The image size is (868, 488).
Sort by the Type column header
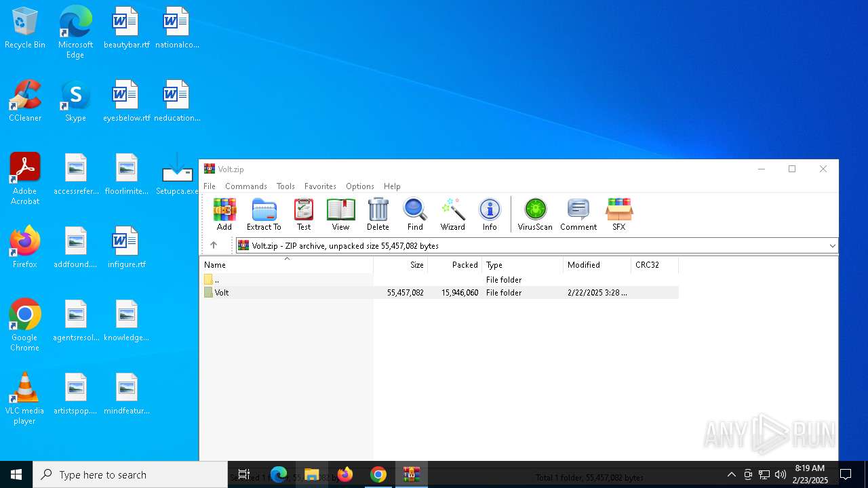pos(522,265)
